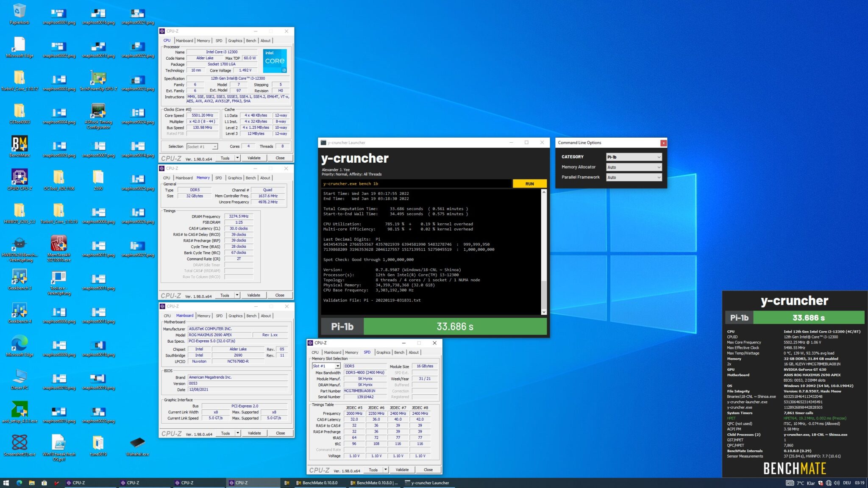868x488 pixels.
Task: Select the Tool.exe - Verknüpfung shortcut
Action: coord(59,282)
